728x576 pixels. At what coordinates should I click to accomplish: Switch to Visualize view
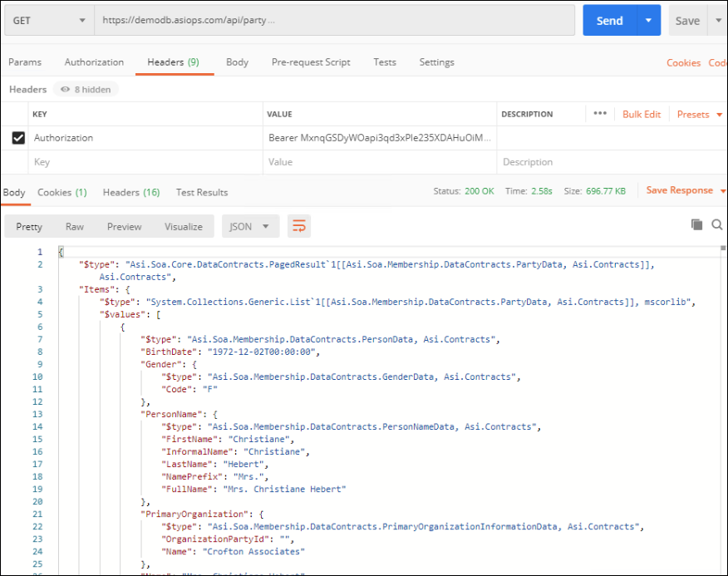[x=184, y=227]
